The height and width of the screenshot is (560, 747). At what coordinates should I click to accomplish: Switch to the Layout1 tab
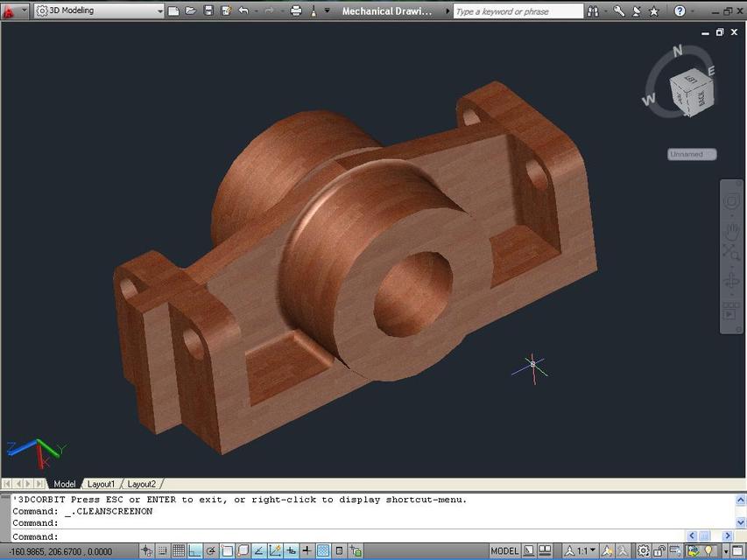[101, 483]
